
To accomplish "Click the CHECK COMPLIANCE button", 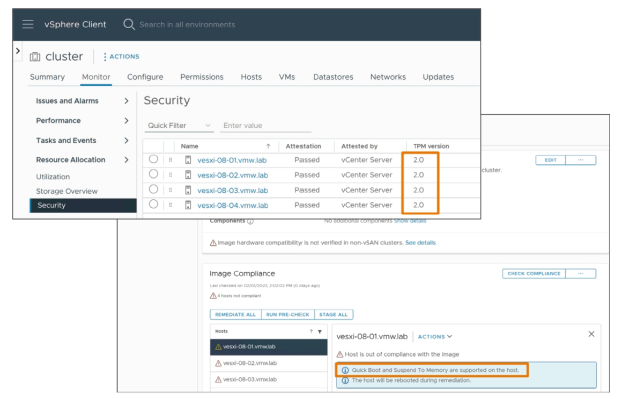I will pyautogui.click(x=534, y=273).
